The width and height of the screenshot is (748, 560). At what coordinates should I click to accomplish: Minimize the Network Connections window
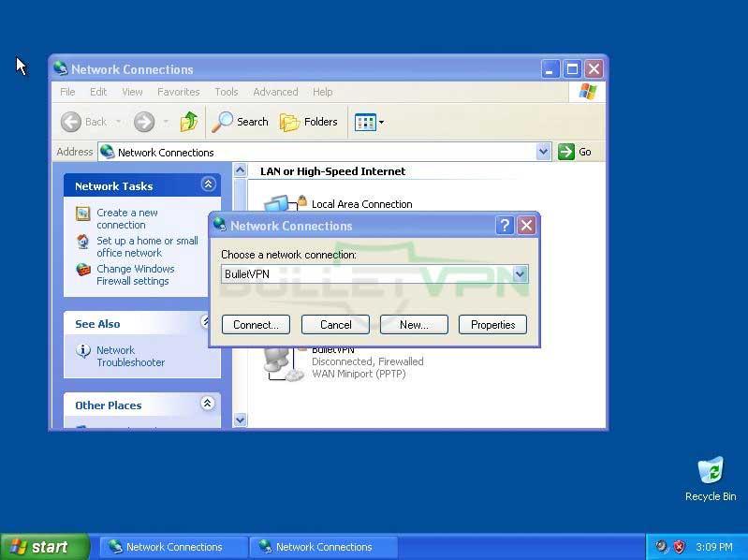(550, 69)
